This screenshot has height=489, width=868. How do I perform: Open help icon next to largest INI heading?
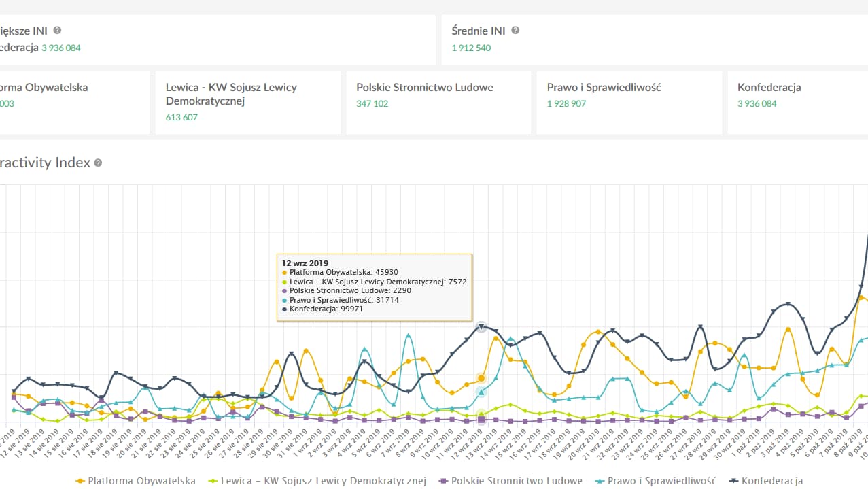coord(57,31)
